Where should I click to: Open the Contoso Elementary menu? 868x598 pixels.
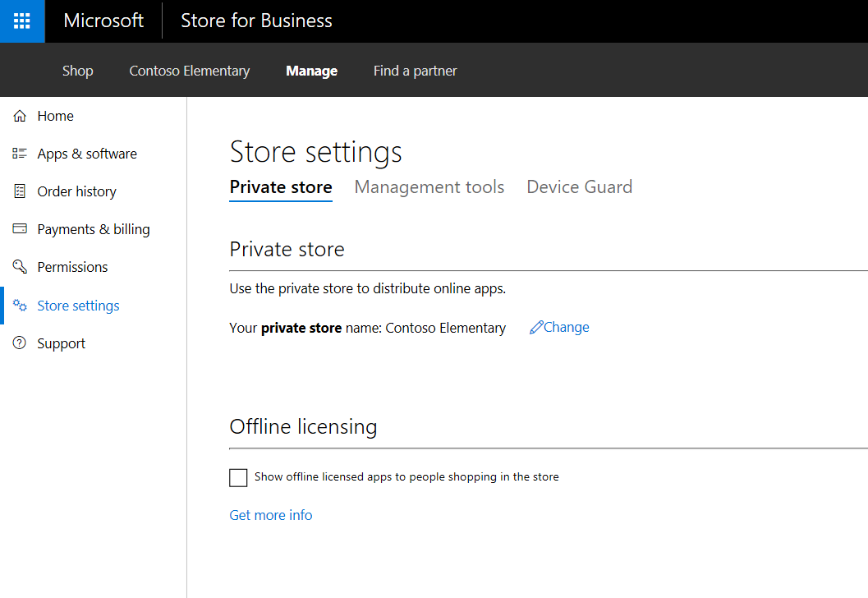190,71
